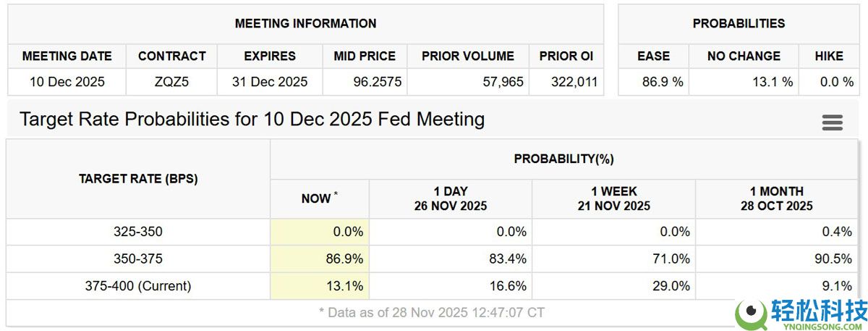Click the Target Rate Probabilities chart title
This screenshot has height=331, width=868.
pyautogui.click(x=252, y=120)
